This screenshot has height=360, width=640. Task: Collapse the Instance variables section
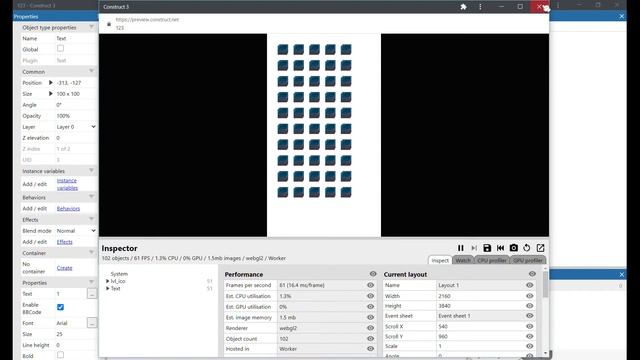pyautogui.click(x=91, y=171)
